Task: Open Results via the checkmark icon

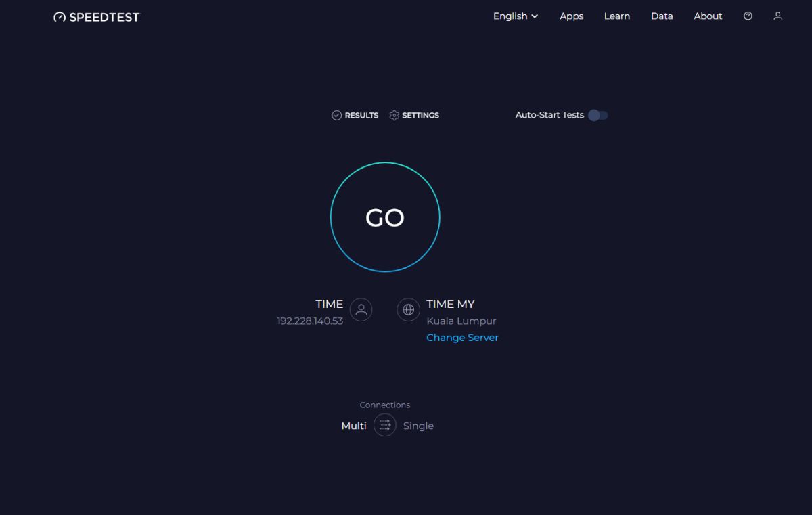Action: (336, 115)
